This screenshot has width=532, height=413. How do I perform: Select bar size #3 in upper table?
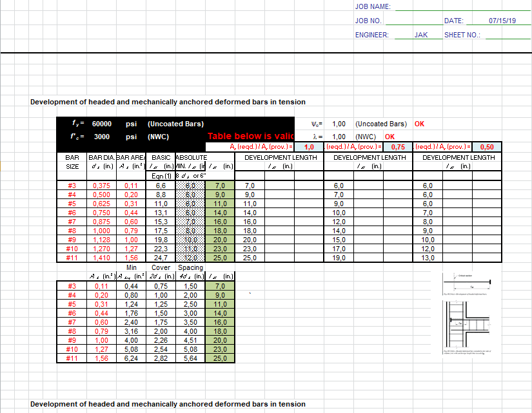click(72, 186)
